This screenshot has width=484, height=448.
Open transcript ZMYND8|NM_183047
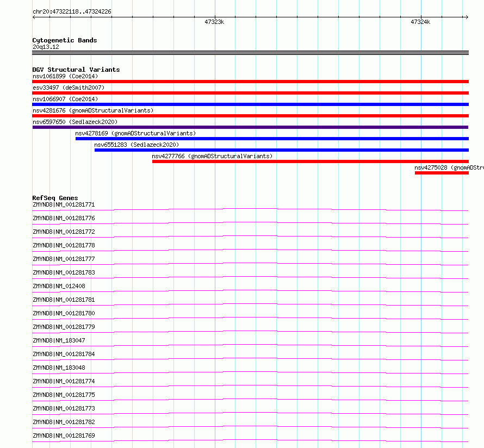click(x=59, y=340)
